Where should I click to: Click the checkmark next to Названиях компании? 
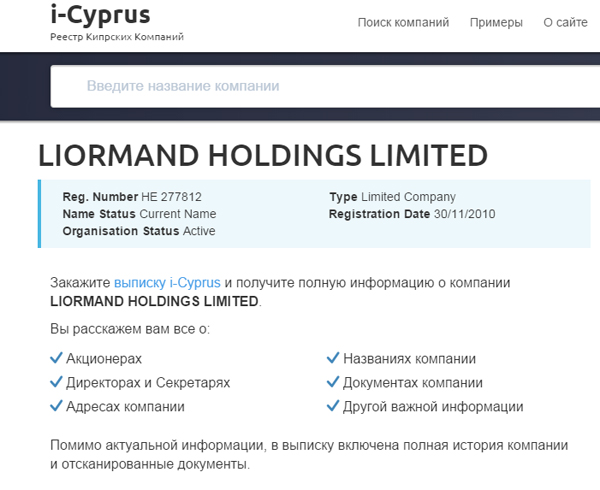pos(333,358)
